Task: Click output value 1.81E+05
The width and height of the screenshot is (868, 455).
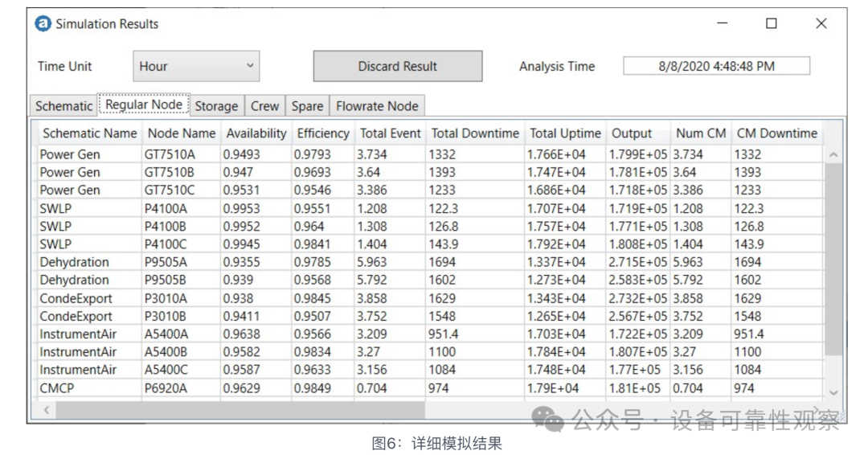Action: coord(634,388)
